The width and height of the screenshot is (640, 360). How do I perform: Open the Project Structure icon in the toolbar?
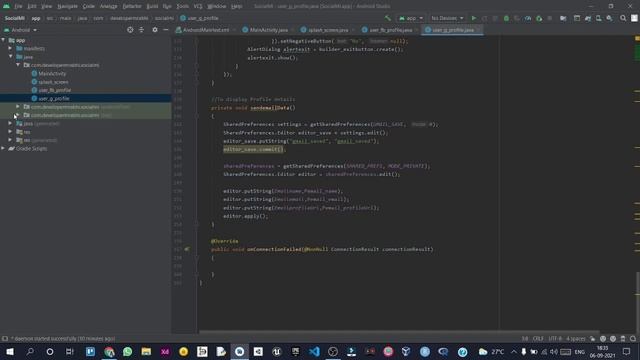point(563,18)
